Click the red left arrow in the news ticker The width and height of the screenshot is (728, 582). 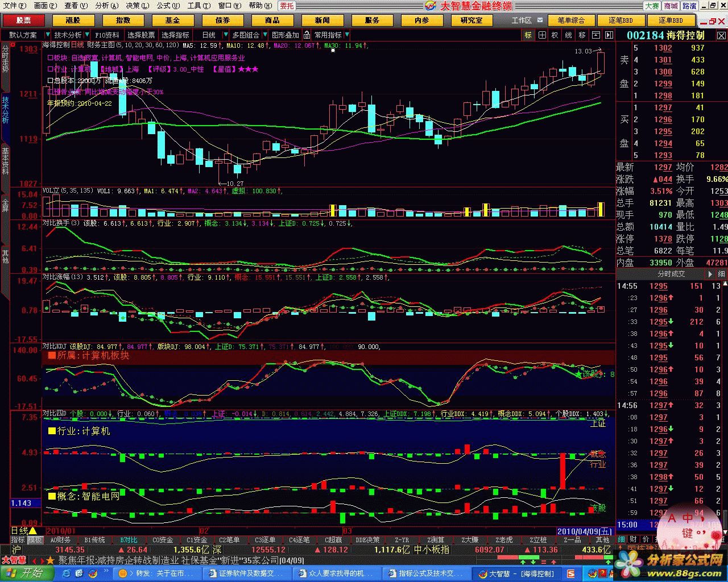point(34,560)
